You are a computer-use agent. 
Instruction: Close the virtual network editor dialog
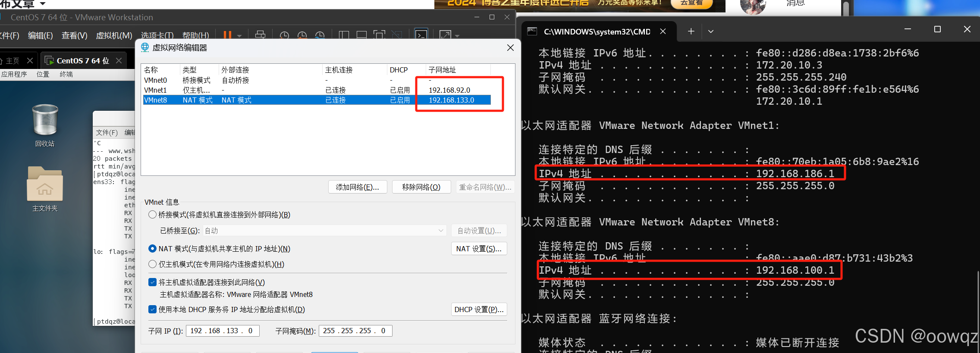(510, 47)
